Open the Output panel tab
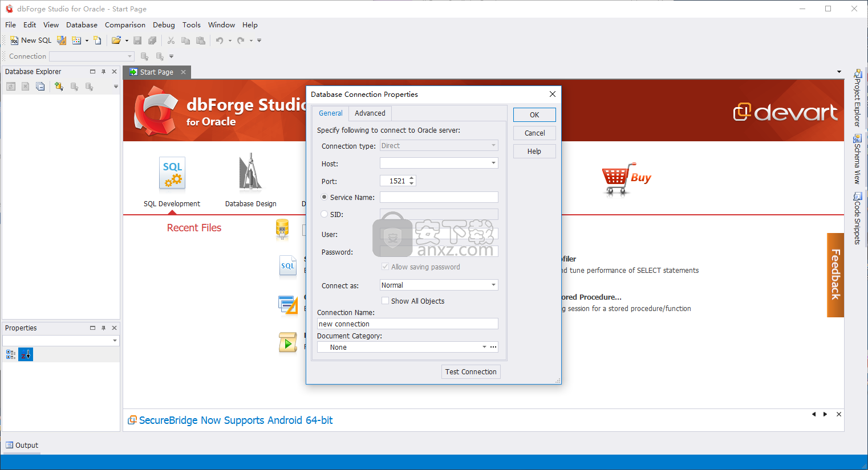Image resolution: width=868 pixels, height=470 pixels. coord(22,446)
